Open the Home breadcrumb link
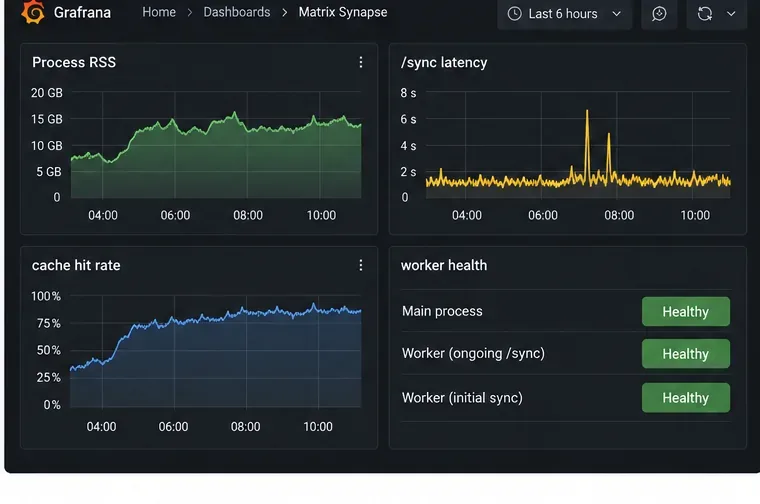Image resolution: width=760 pixels, height=504 pixels. pyautogui.click(x=159, y=12)
